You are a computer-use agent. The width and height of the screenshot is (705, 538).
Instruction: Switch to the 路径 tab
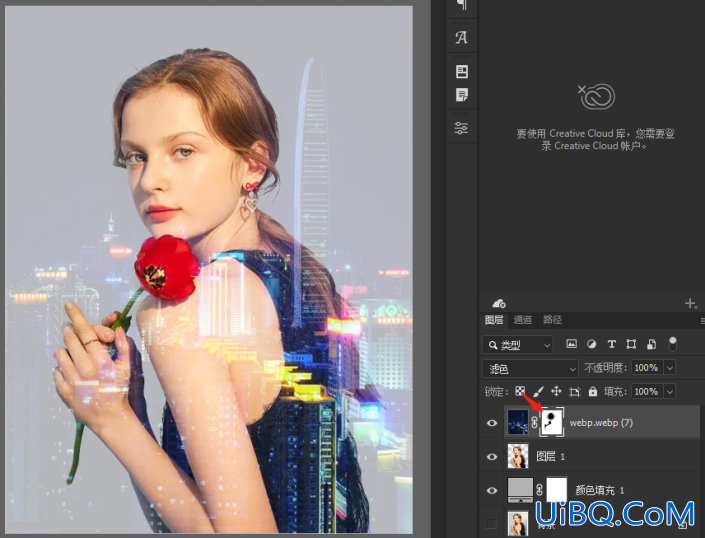(x=552, y=320)
